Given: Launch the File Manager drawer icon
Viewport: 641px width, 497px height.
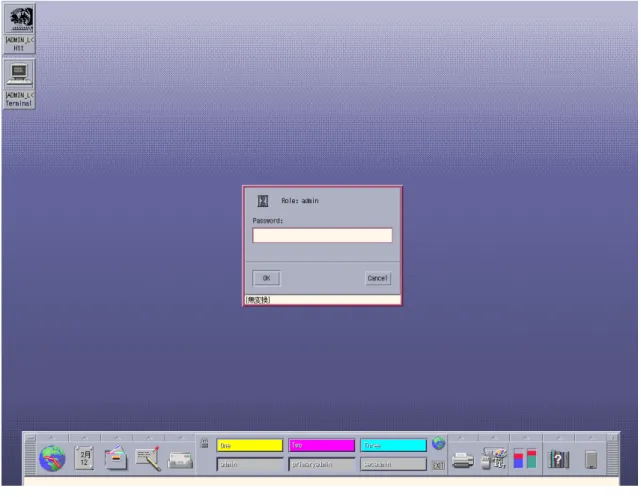Looking at the screenshot, I should tap(116, 458).
